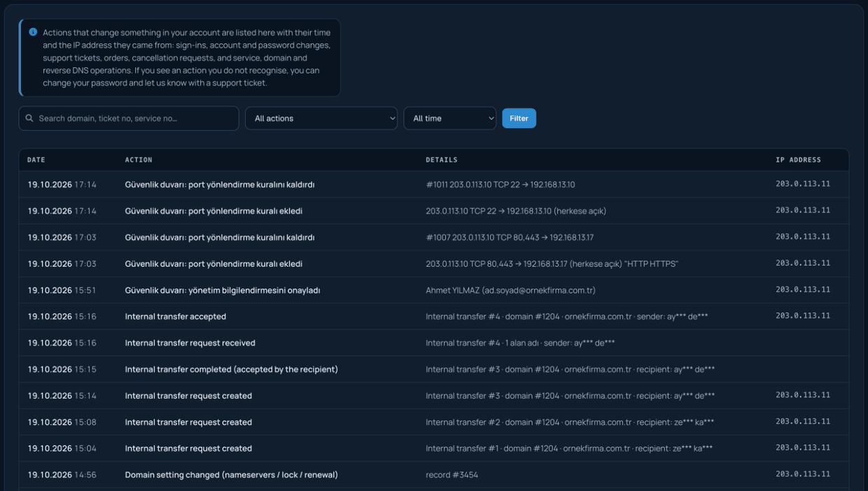Image resolution: width=868 pixels, height=491 pixels.
Task: Click the search magnifier icon
Action: 29,118
